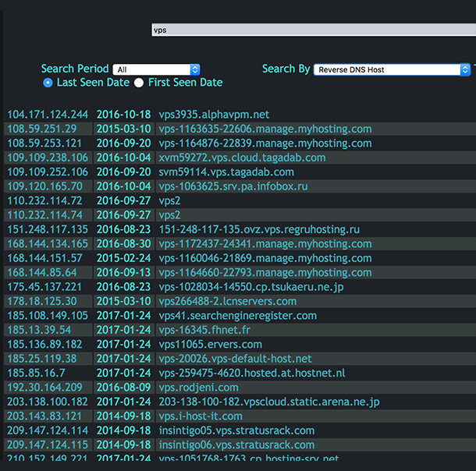The image size is (476, 471).
Task: Click IP address 175.45.137.221
Action: [x=44, y=287]
